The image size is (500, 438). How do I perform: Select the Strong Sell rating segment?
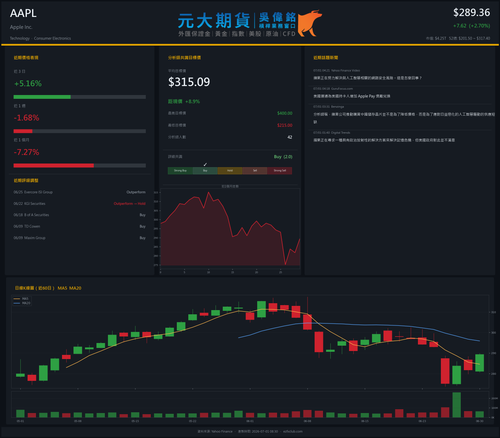point(280,171)
